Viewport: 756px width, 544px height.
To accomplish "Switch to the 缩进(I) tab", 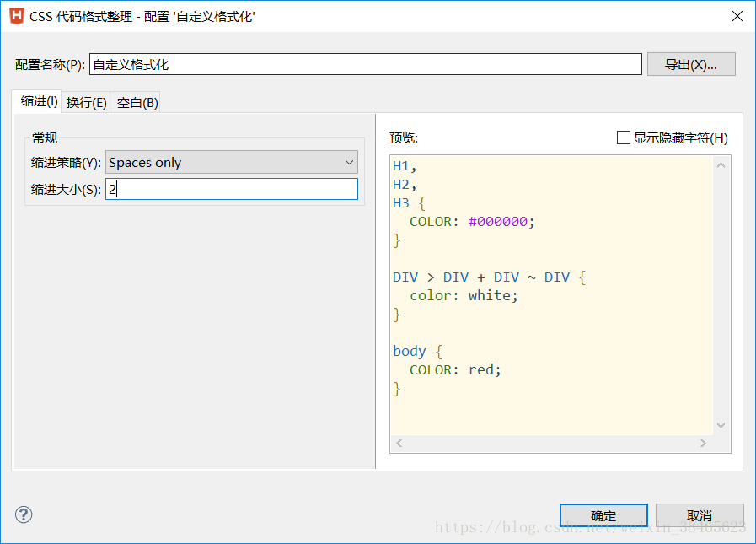I will 38,101.
